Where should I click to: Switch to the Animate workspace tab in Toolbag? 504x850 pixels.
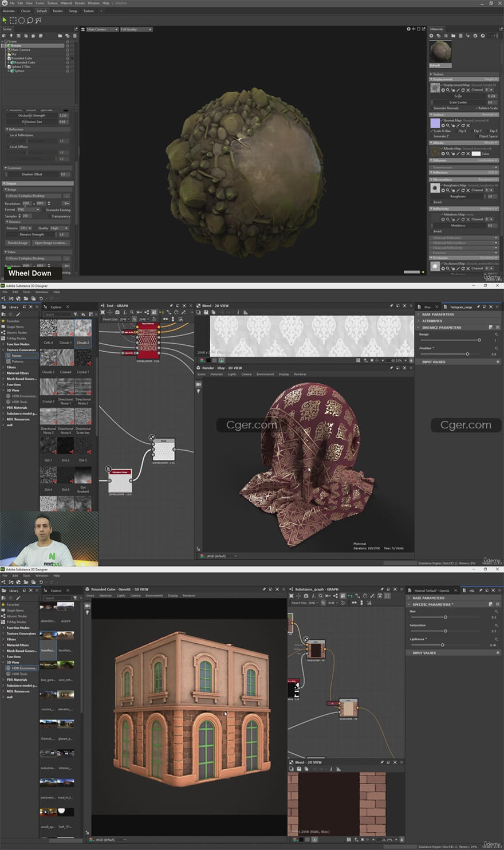click(9, 11)
